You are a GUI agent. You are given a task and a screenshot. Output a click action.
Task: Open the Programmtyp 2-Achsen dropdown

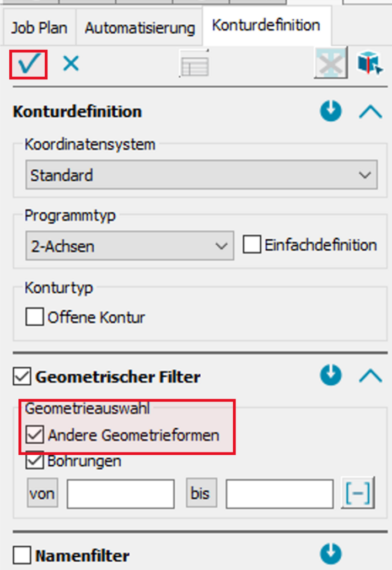point(130,246)
